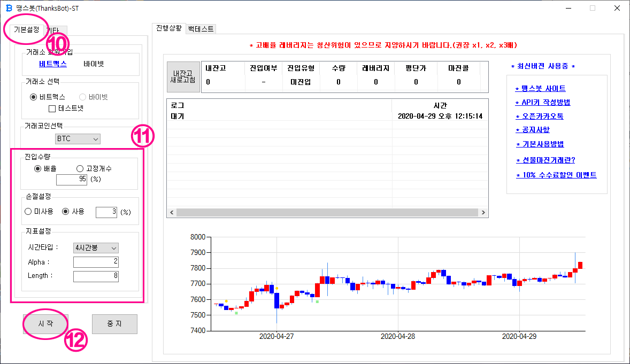The height and width of the screenshot is (364, 630).
Task: Switch to the 기본설정 tab
Action: click(27, 30)
